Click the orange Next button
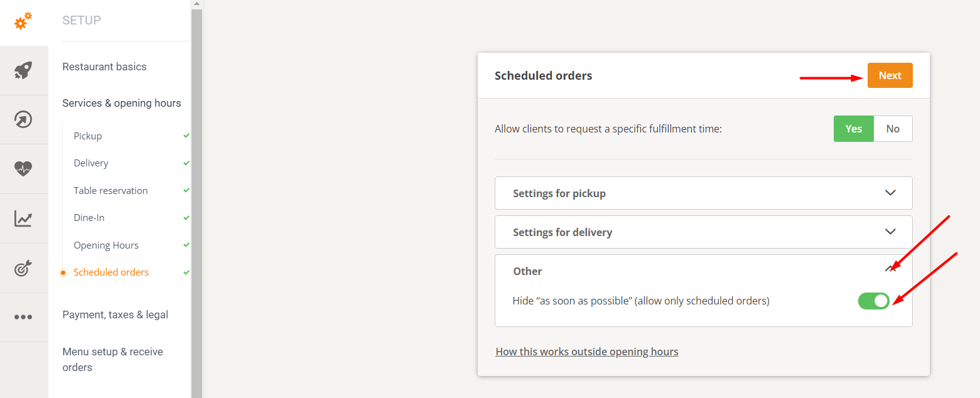Screen dimensions: 980x398 pyautogui.click(x=890, y=75)
